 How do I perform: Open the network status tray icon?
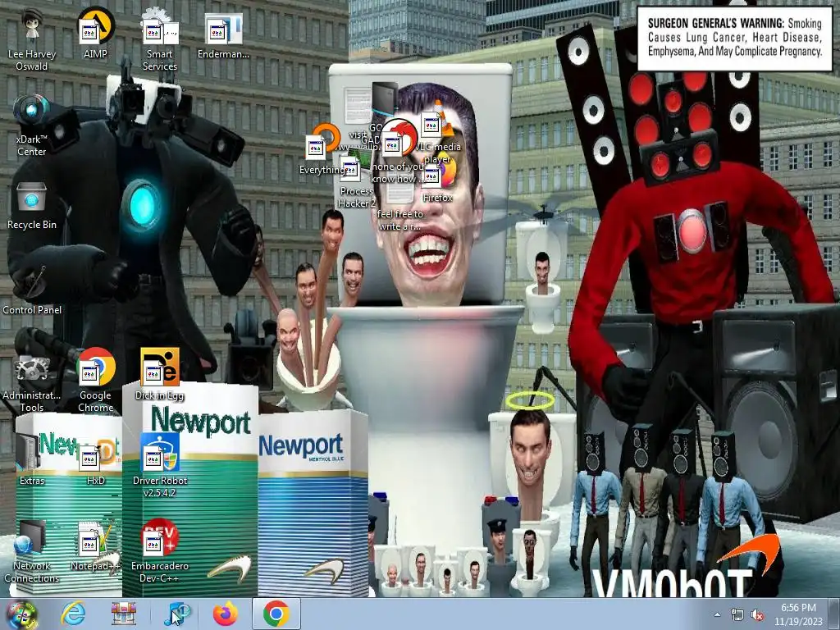coord(737,614)
